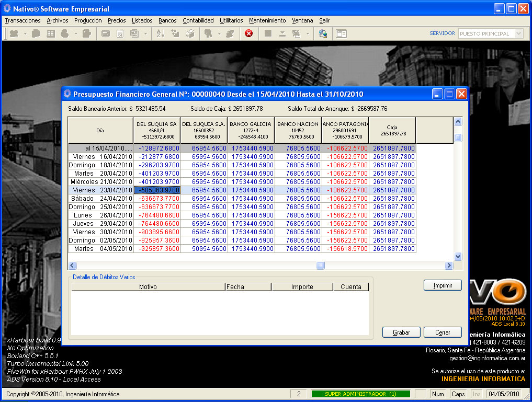Click the Cerrar button

tap(443, 332)
